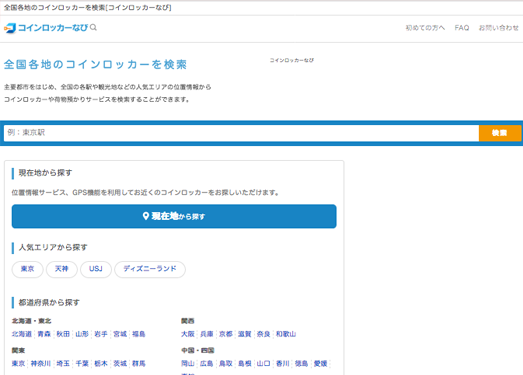Select the USJ popular area pill
The height and width of the screenshot is (375, 523).
pos(96,269)
